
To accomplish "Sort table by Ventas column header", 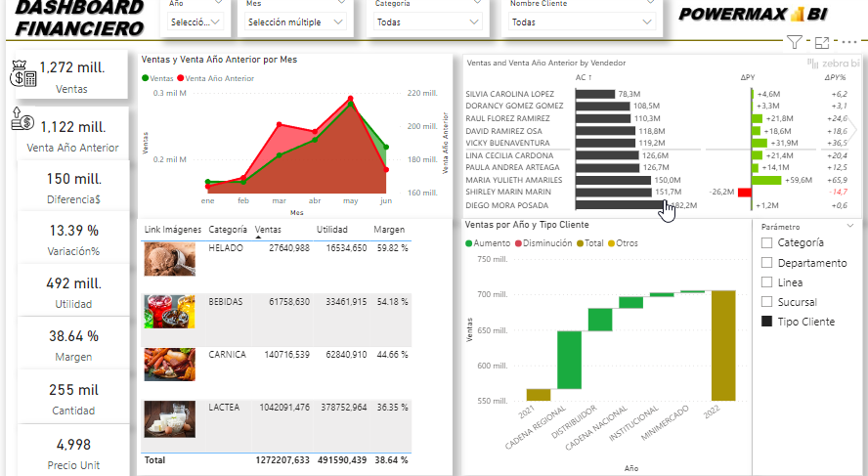I will [268, 231].
